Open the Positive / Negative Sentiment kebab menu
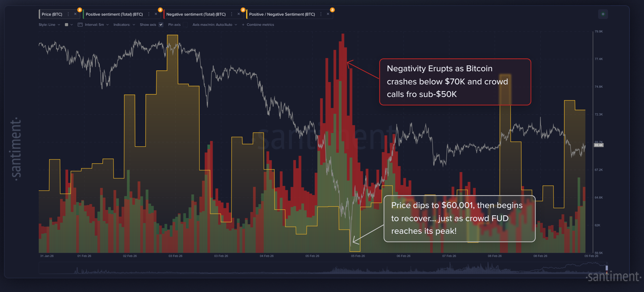Screen dimensions: 644x292 (321, 14)
